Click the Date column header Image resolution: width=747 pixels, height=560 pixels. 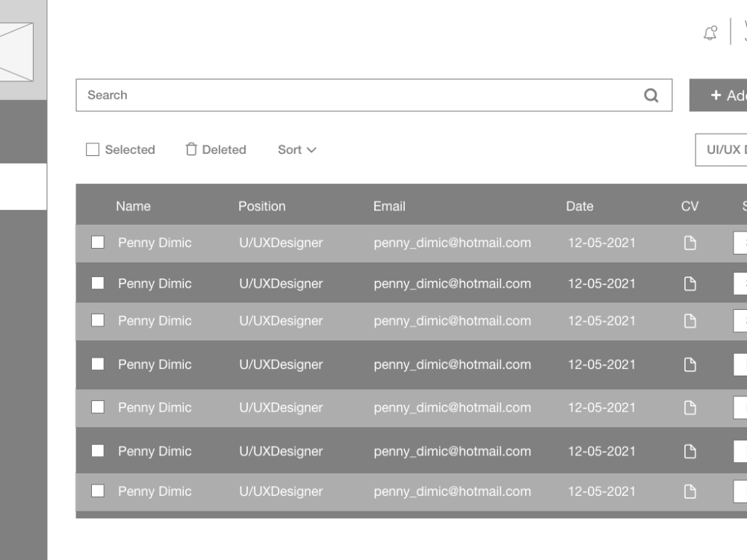580,206
